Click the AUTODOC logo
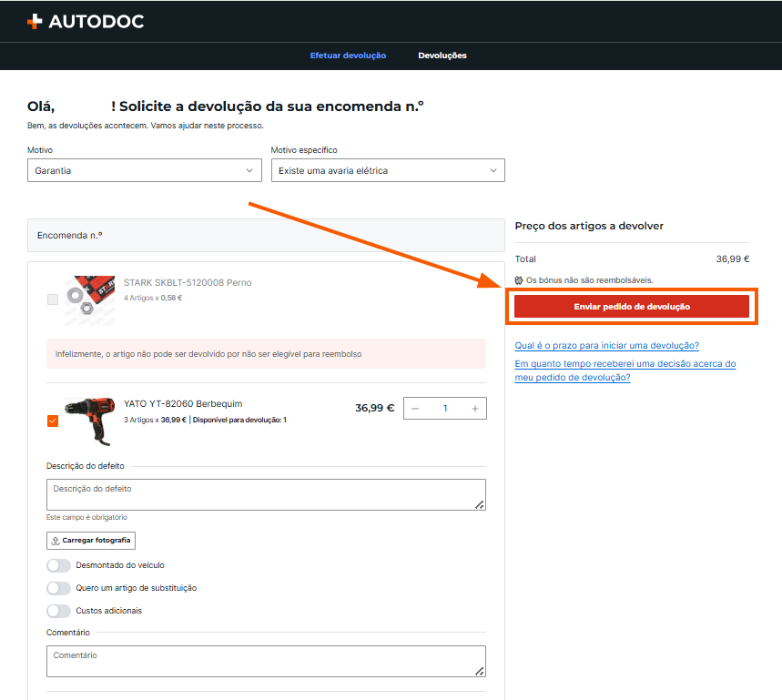Image resolution: width=782 pixels, height=700 pixels. (86, 22)
